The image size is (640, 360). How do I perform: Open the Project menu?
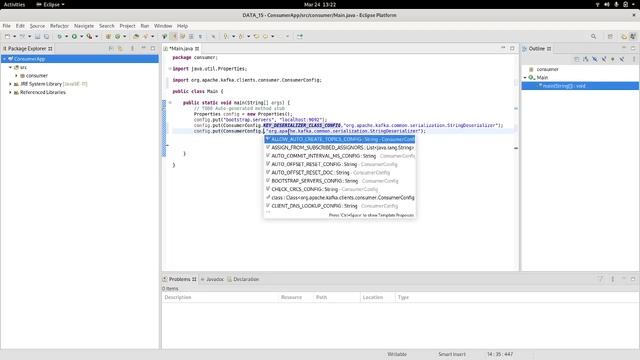[x=127, y=26]
